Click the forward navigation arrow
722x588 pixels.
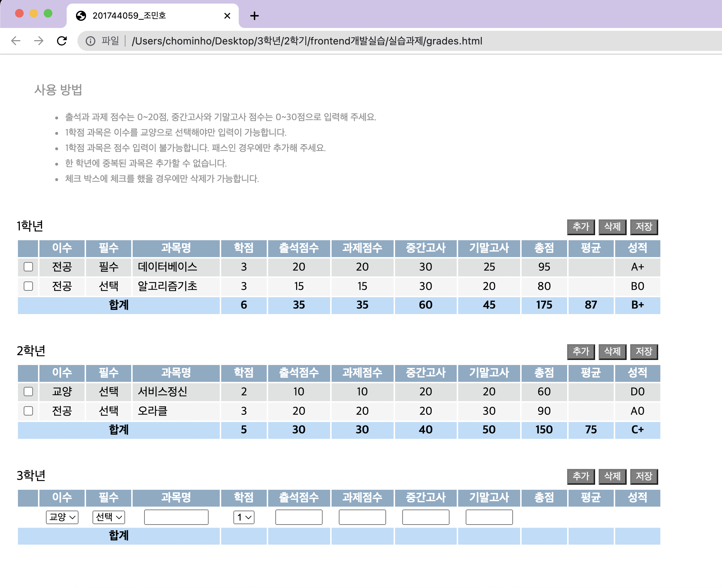point(38,41)
